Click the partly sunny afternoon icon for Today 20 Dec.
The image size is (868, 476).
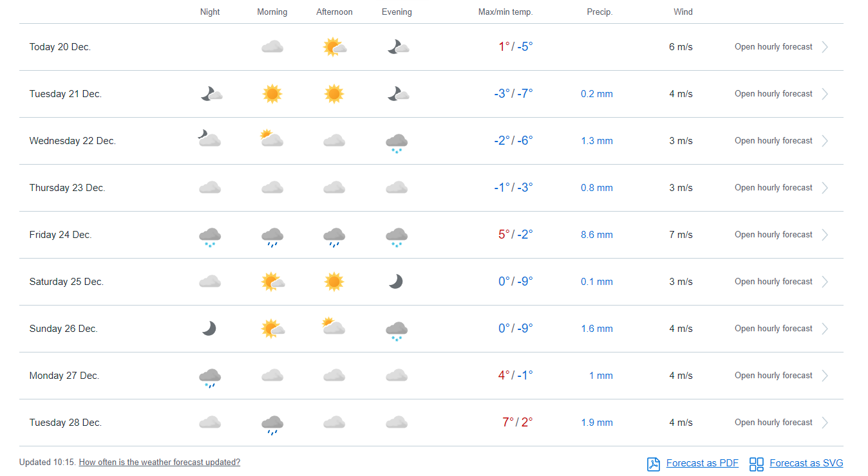(334, 47)
